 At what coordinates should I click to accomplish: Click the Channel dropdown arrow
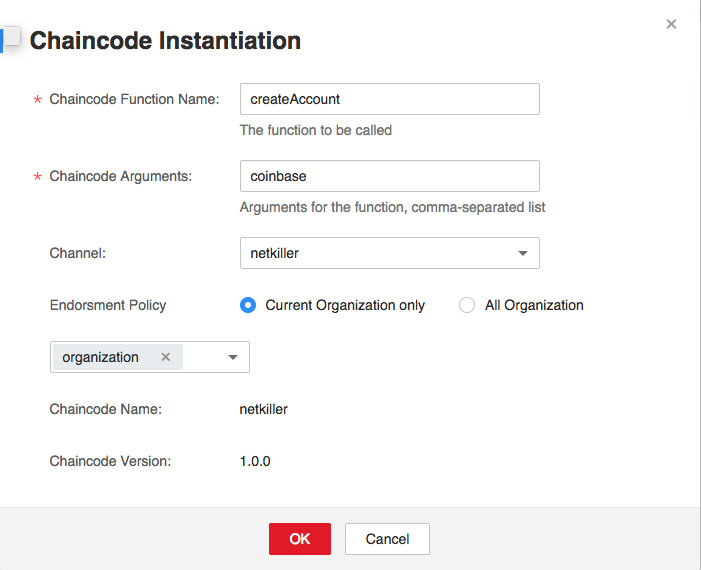522,254
